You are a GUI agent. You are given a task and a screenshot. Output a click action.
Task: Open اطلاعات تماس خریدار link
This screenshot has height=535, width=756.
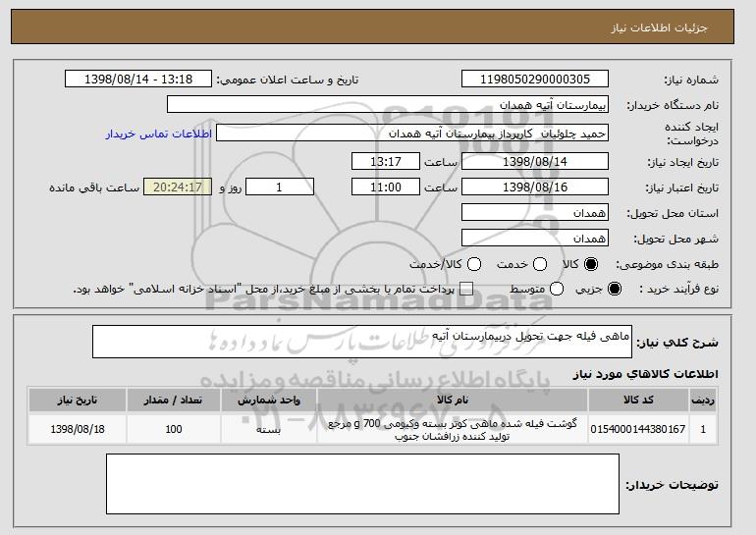[159, 134]
